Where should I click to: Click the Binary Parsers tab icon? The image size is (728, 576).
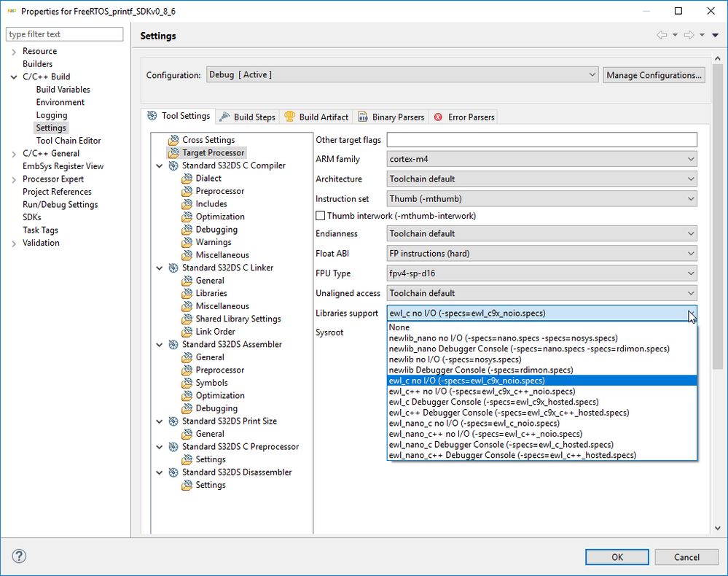[x=363, y=117]
